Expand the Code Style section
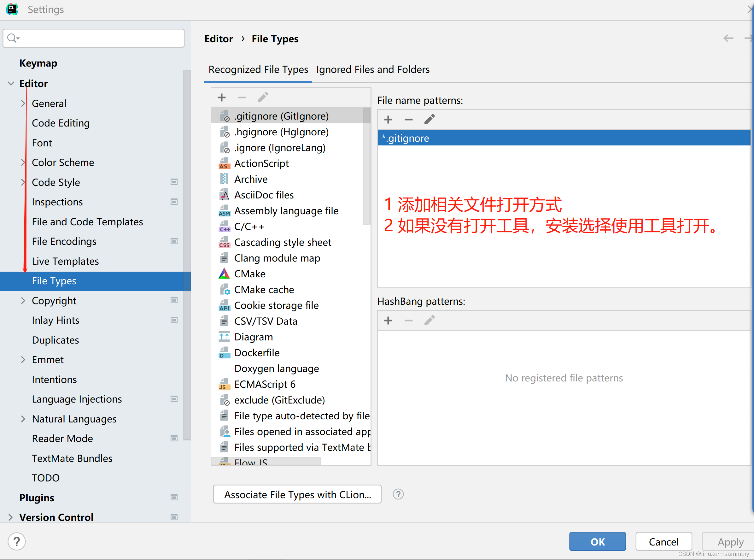 pyautogui.click(x=23, y=182)
